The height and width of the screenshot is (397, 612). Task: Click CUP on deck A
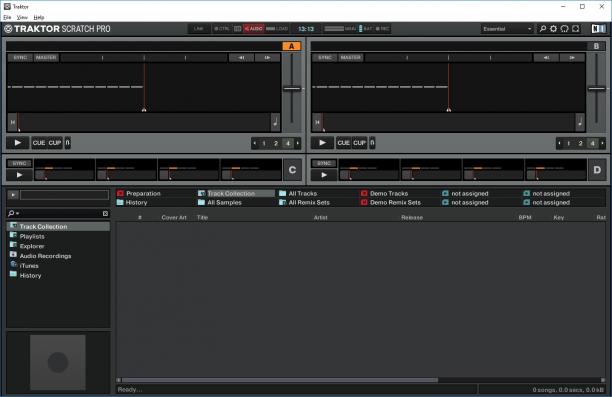[55, 143]
